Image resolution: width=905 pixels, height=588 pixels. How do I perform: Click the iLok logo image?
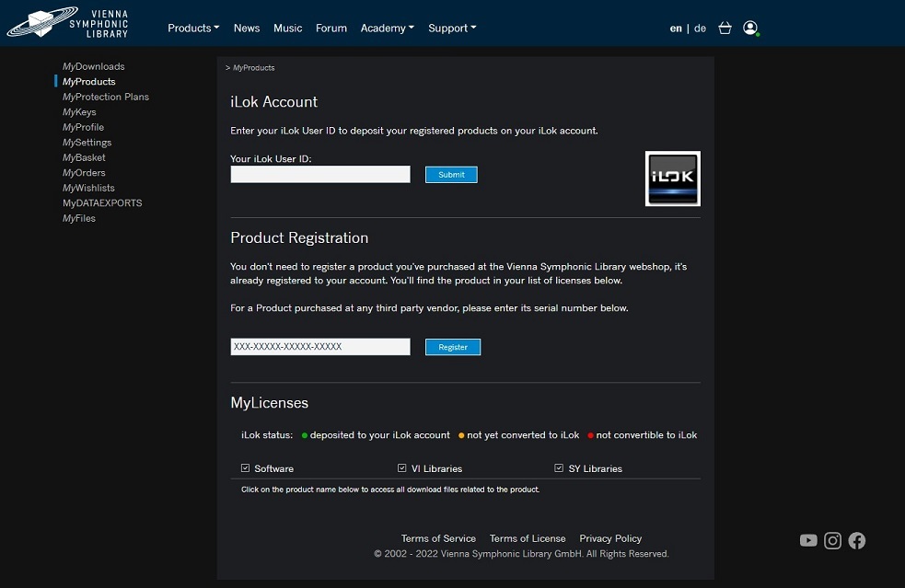pos(672,179)
